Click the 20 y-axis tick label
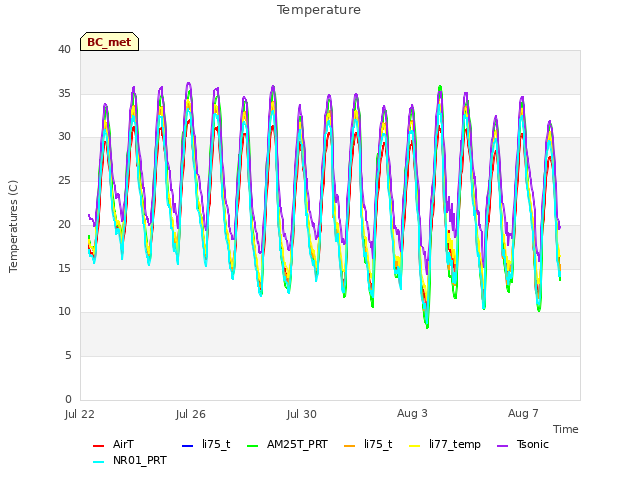The image size is (640, 480). click(x=64, y=224)
